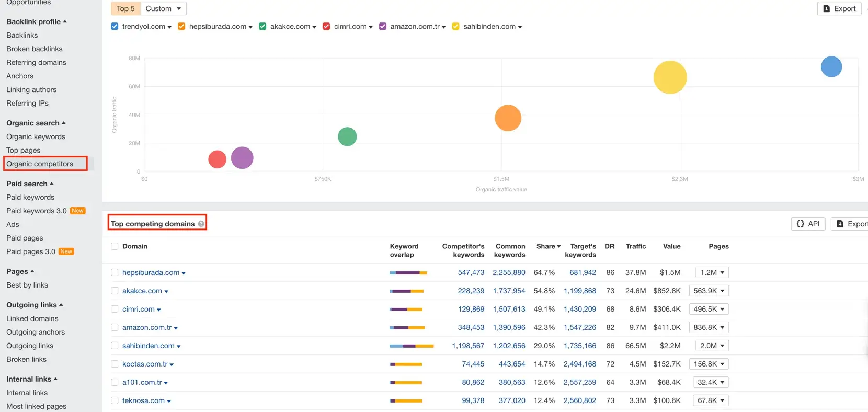The height and width of the screenshot is (412, 868).
Task: Click the blue trendyol.com bubble in chart
Action: click(x=831, y=67)
